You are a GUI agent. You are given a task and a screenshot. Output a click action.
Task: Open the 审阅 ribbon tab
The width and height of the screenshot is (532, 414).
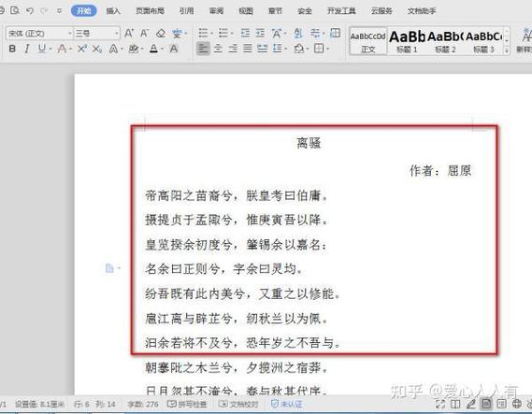[217, 11]
